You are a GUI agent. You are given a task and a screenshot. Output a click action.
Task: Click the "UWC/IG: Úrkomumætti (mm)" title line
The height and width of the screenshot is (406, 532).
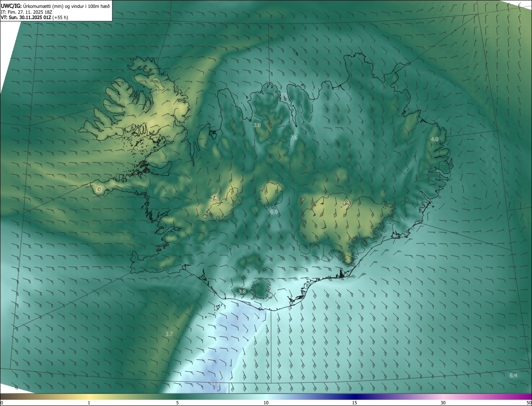tap(55, 5)
